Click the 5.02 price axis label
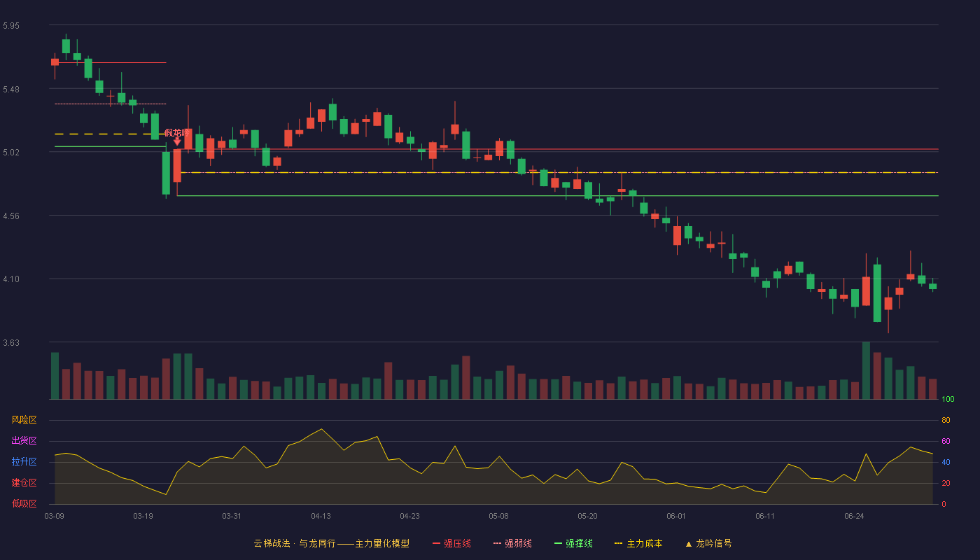980x560 pixels. (11, 153)
